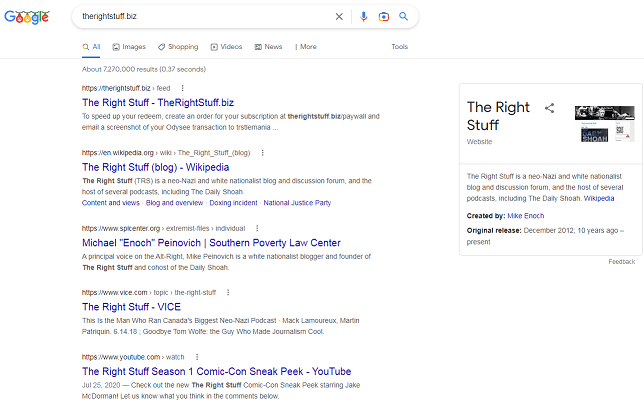This screenshot has height=411, width=644.
Task: Click the therightstuff.biz feed URL breadcrumb
Action: pyautogui.click(x=126, y=88)
